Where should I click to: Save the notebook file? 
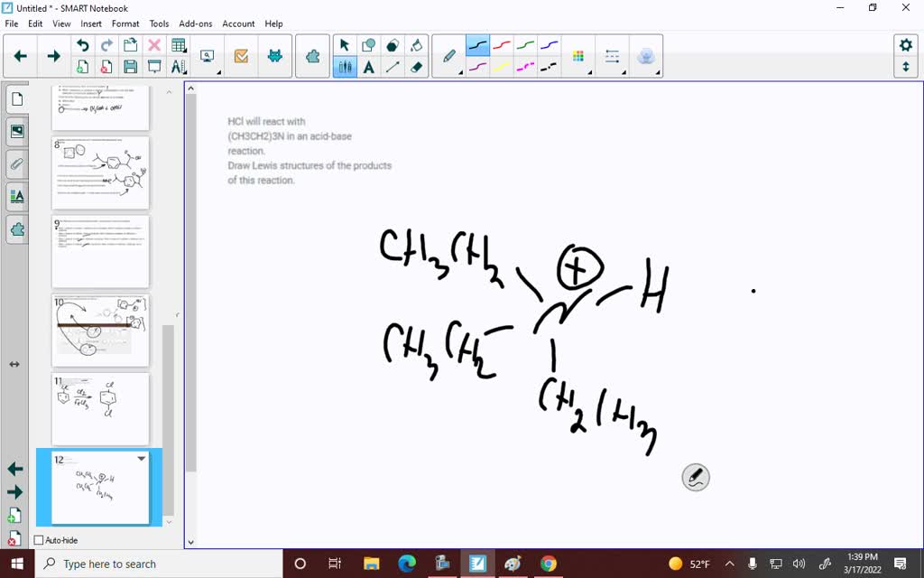pos(130,67)
